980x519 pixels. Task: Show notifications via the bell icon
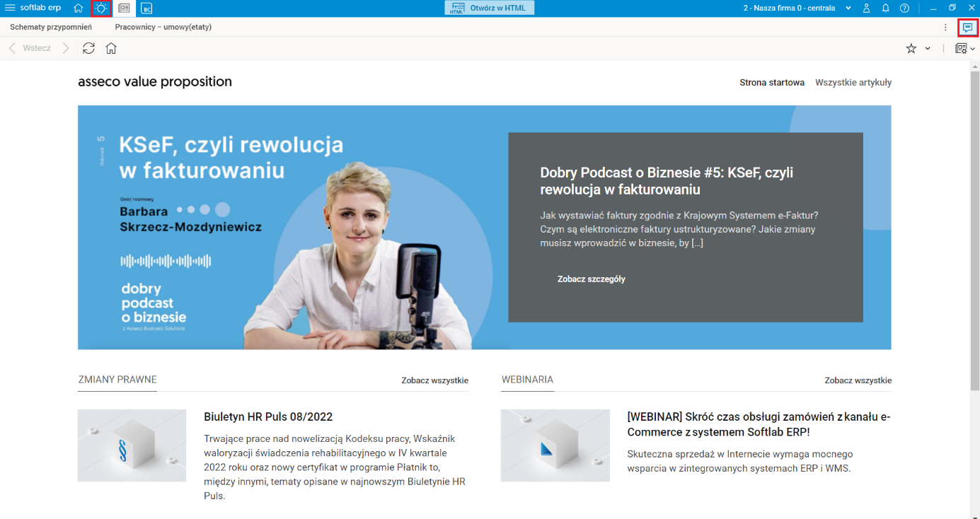(x=885, y=8)
